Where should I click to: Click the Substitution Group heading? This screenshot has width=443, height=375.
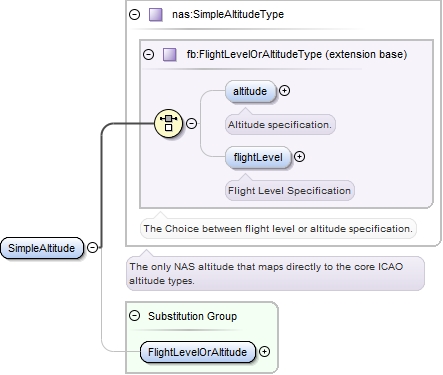tap(193, 316)
